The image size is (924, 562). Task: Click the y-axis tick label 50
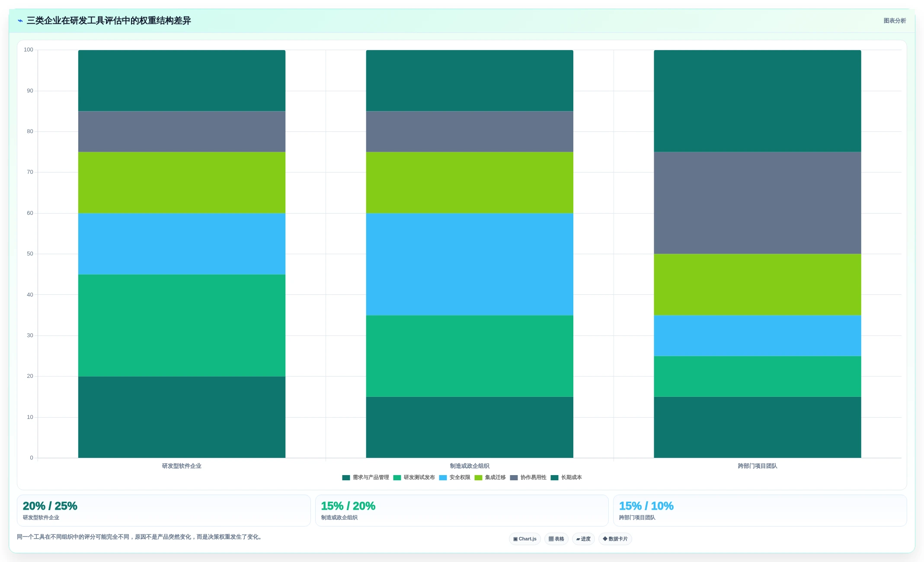click(30, 254)
